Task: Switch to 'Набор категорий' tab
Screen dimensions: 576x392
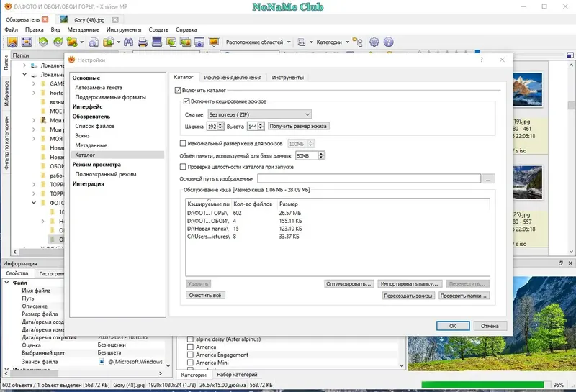Action: click(237, 375)
